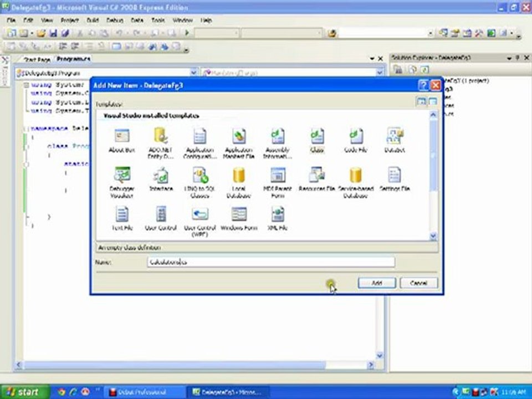
Task: Click the editor vertical scroll-down arrow
Action: pos(380,356)
